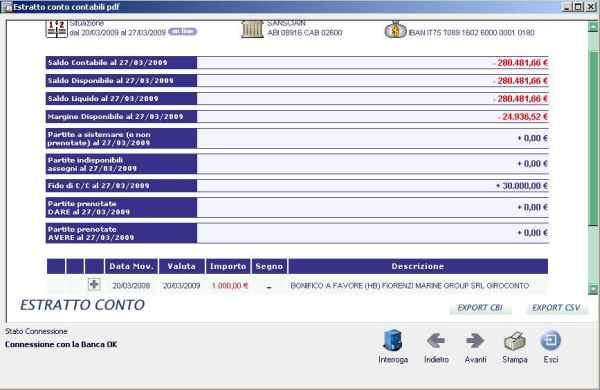Export statement with EXPORT CSV button
Viewport: 600px width, 390px height.
(556, 308)
